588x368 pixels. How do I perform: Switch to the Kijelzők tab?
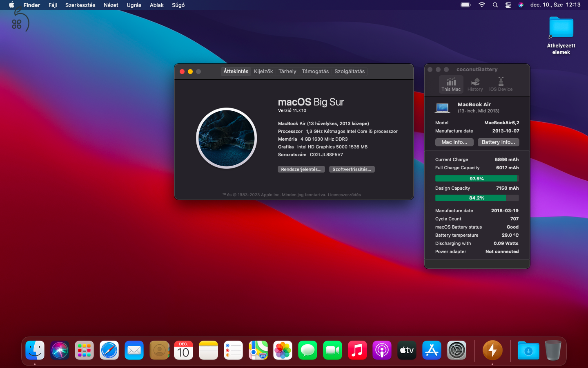pyautogui.click(x=263, y=71)
